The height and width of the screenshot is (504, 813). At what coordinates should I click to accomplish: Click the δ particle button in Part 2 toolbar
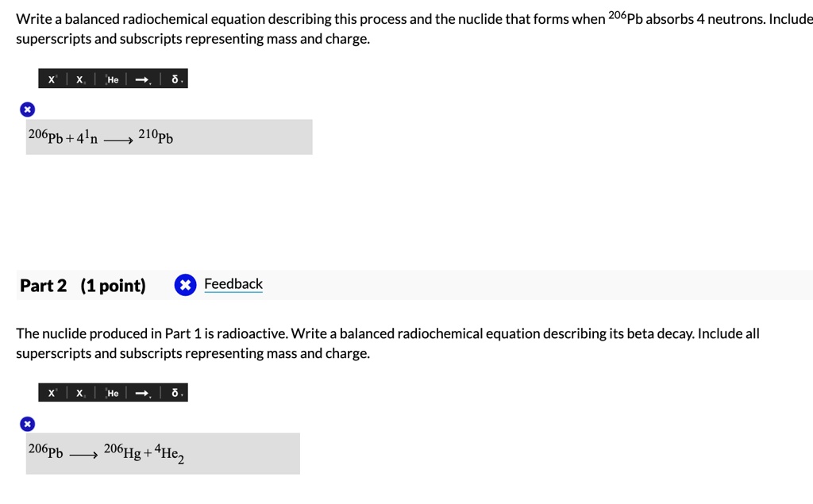click(174, 392)
